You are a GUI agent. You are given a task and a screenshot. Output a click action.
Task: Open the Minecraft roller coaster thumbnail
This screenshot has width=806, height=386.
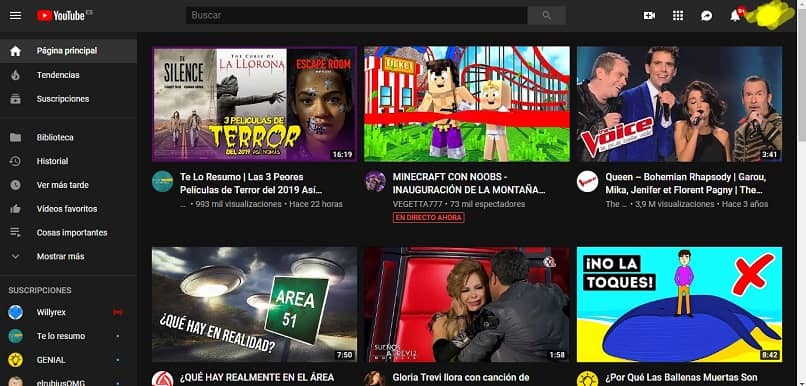(467, 104)
